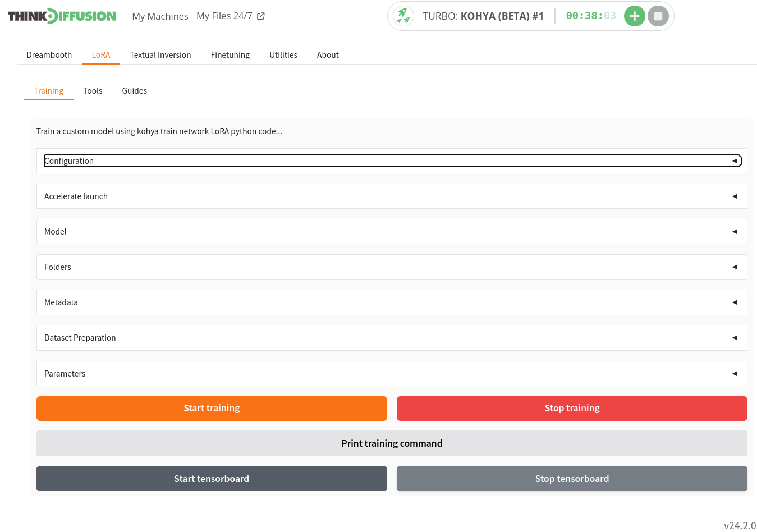This screenshot has height=532, width=757.
Task: Expand the Metadata section
Action: click(x=392, y=302)
